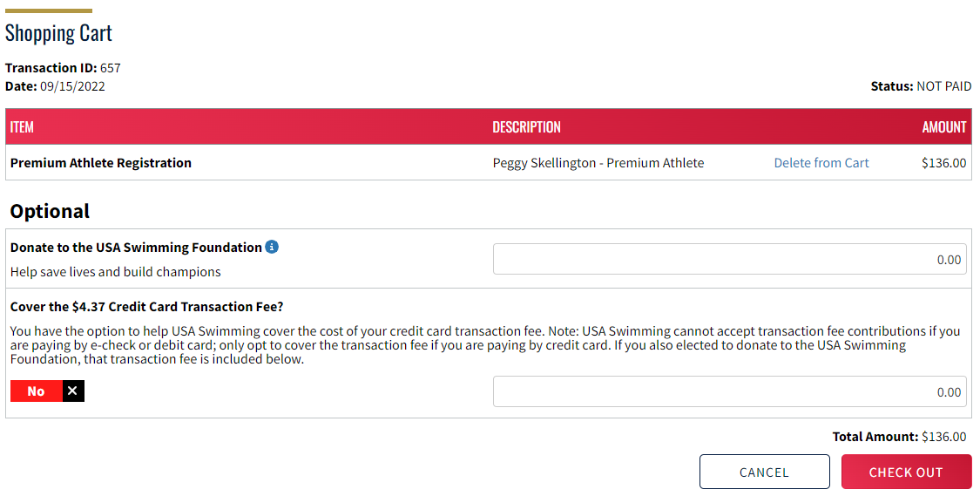980x503 pixels.
Task: Click the $136.00 item amount in the row
Action: point(943,163)
